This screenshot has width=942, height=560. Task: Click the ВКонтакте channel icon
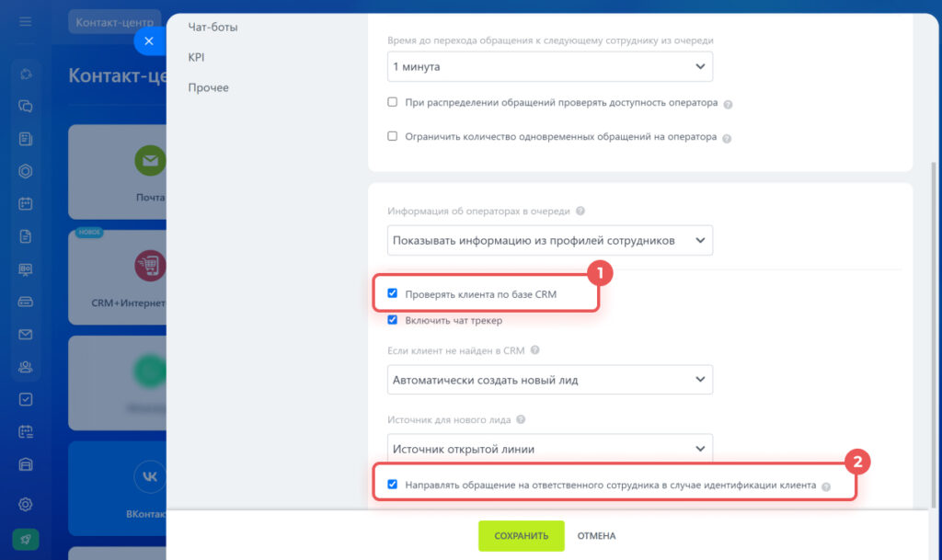pos(150,476)
